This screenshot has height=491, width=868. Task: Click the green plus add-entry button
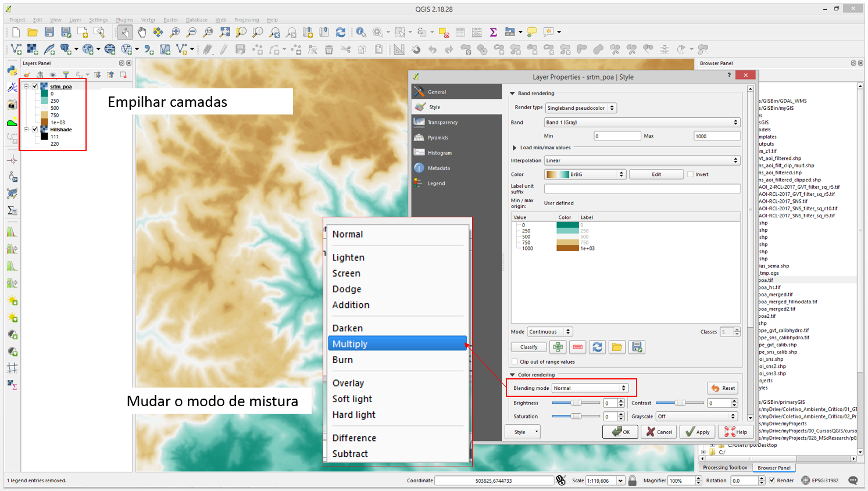(x=558, y=347)
